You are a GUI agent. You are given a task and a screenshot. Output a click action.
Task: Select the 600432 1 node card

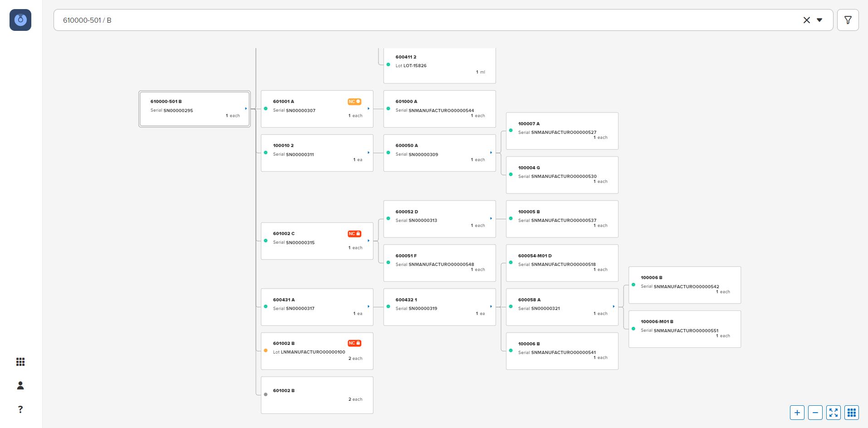click(x=439, y=307)
